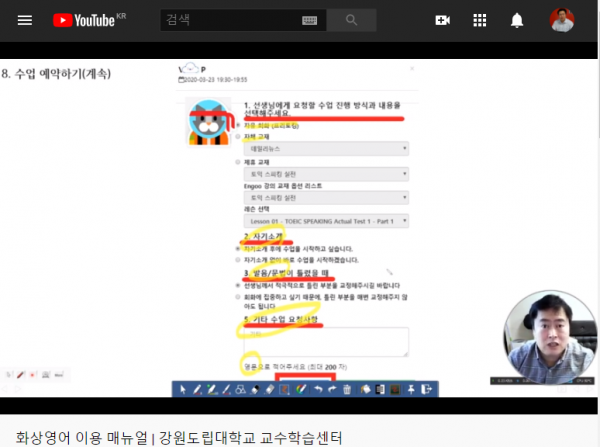Open the account avatar menu
The width and height of the screenshot is (600, 447).
pyautogui.click(x=561, y=20)
